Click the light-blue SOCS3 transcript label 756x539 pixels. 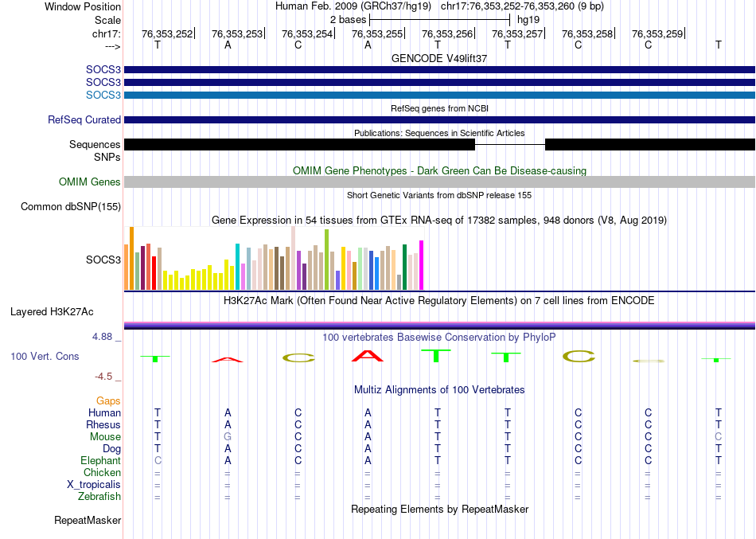pyautogui.click(x=103, y=95)
